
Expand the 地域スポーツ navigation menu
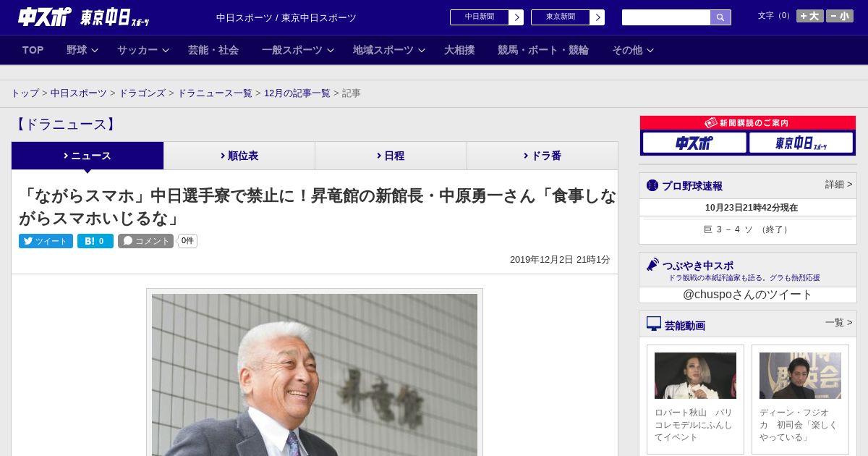(389, 50)
